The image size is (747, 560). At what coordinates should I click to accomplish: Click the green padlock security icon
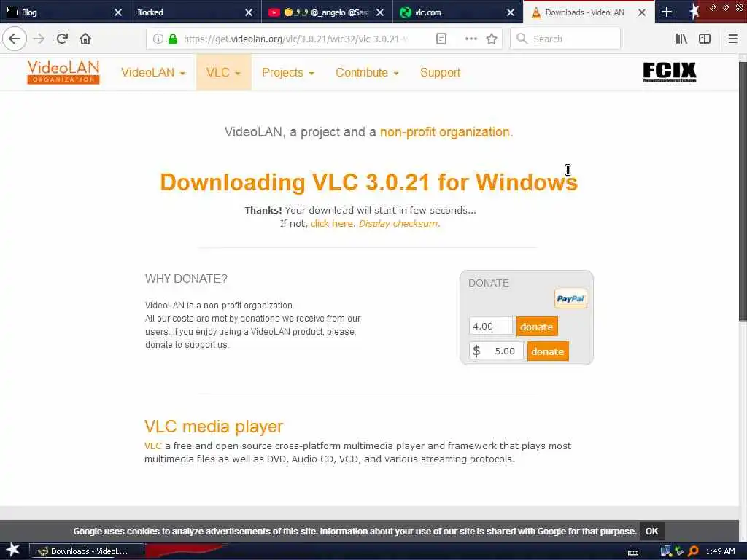click(173, 39)
